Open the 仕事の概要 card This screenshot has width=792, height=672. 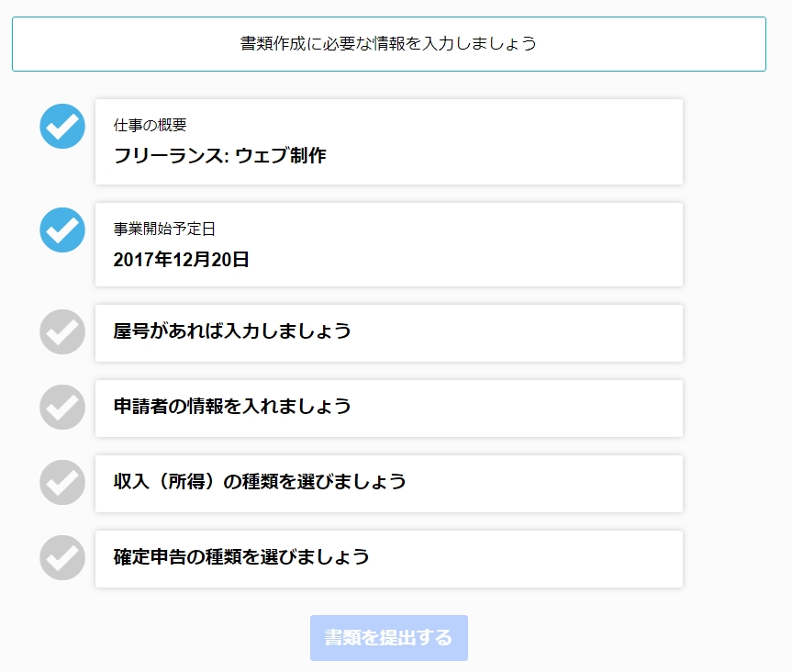pos(389,142)
